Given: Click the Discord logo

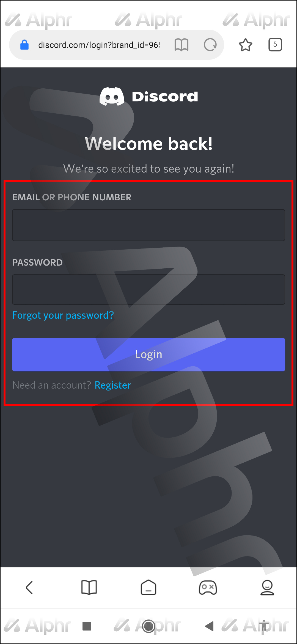Looking at the screenshot, I should 148,96.
